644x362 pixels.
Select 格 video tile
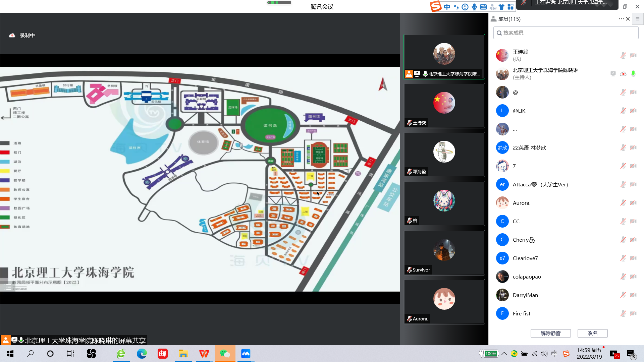(444, 203)
